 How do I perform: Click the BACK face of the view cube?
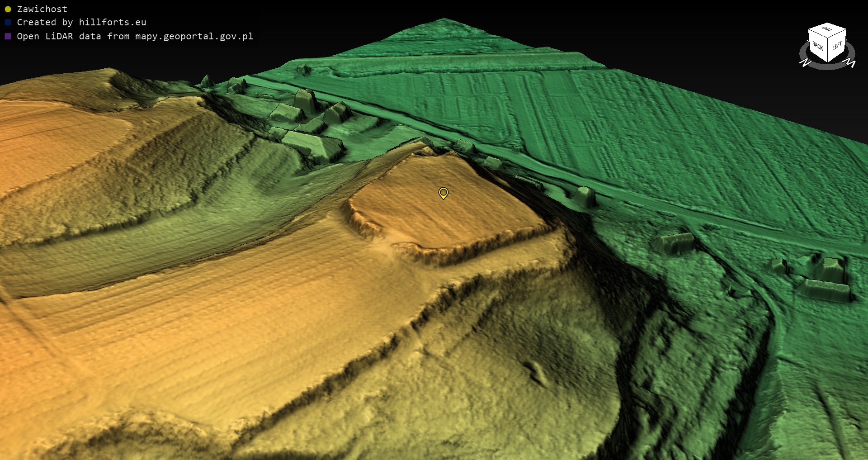(x=817, y=46)
